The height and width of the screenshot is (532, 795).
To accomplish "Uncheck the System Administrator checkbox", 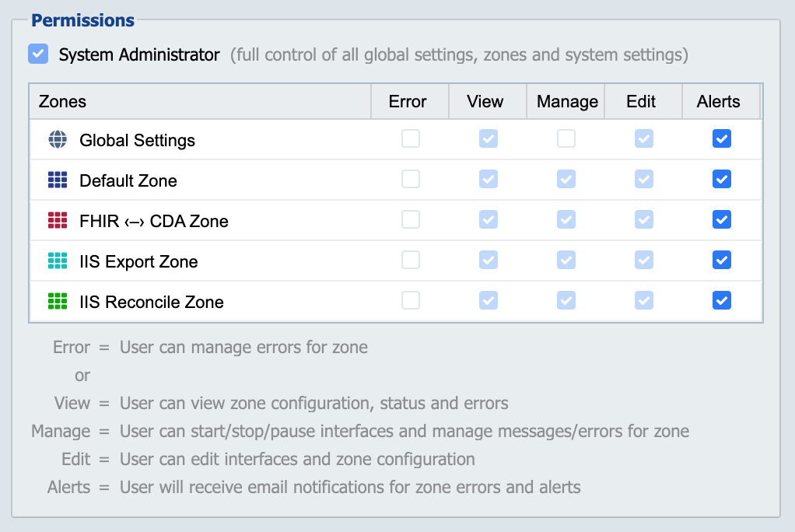I will 38,54.
